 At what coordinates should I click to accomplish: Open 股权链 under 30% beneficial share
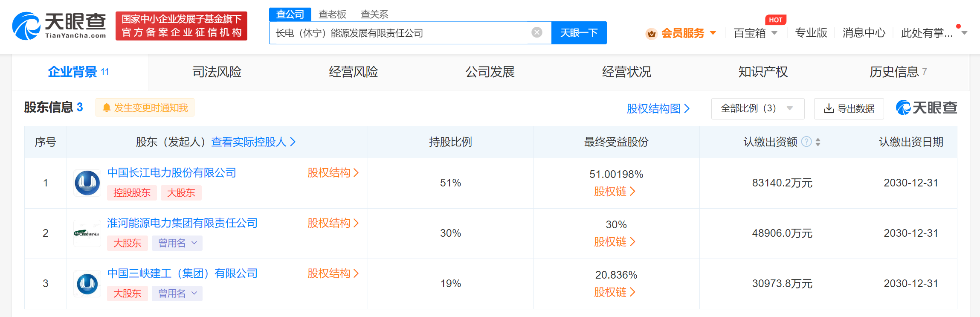(x=615, y=242)
